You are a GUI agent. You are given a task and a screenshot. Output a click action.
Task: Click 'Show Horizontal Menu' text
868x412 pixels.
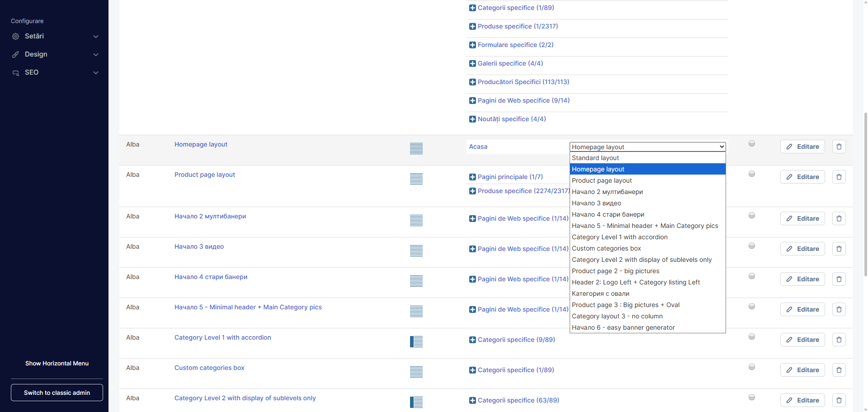pyautogui.click(x=57, y=363)
